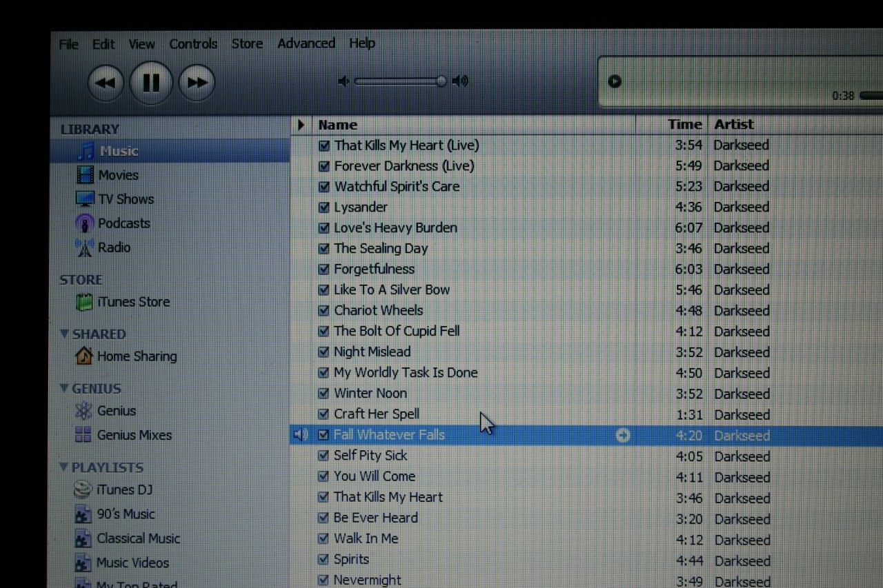883x588 pixels.
Task: Select the song Be Ever Heard
Action: (376, 518)
